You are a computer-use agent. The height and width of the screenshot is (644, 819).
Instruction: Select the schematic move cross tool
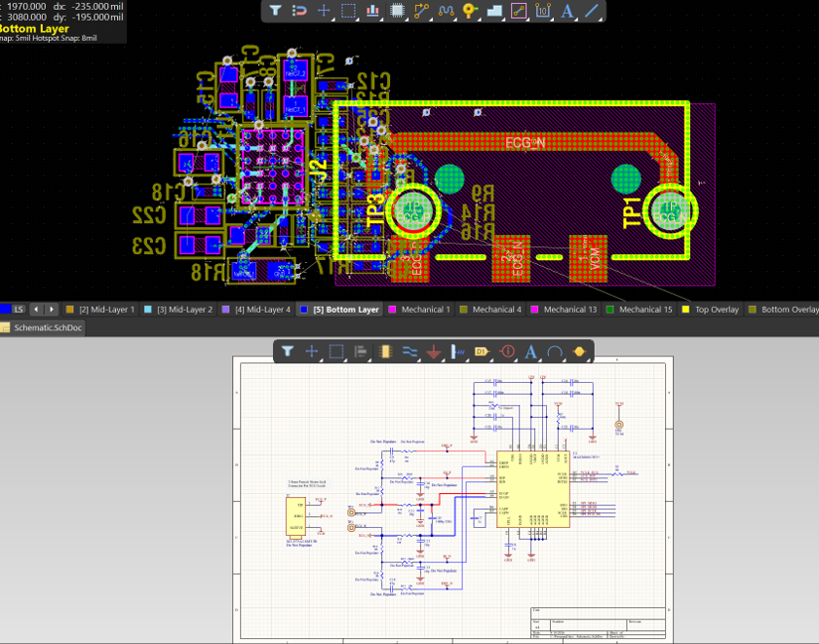(312, 351)
